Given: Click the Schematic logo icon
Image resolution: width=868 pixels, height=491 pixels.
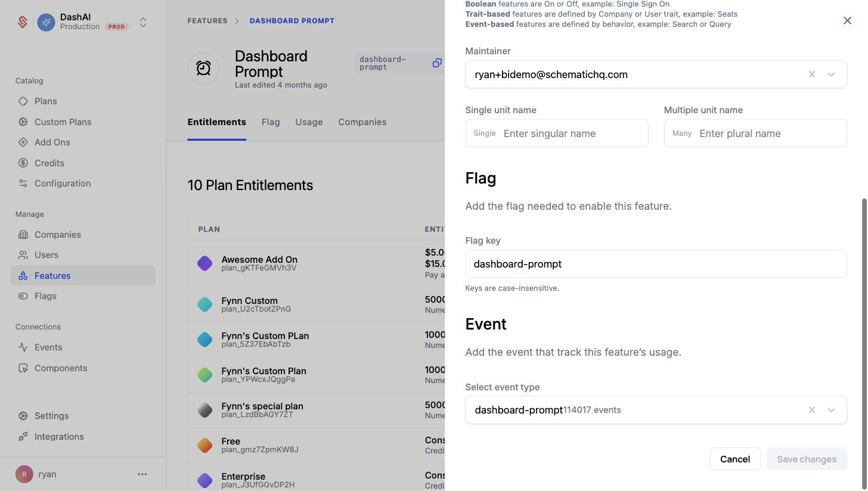Looking at the screenshot, I should tap(23, 22).
